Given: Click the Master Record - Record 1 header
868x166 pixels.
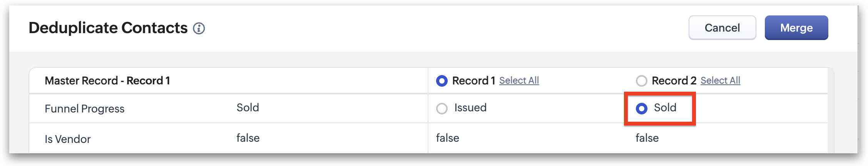Looking at the screenshot, I should click(x=107, y=81).
